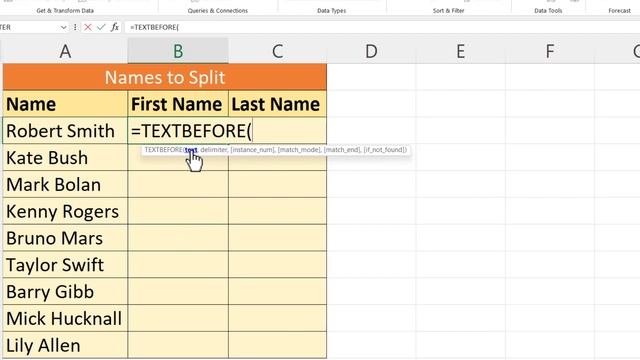Select column E header
The image size is (640, 360).
(460, 51)
